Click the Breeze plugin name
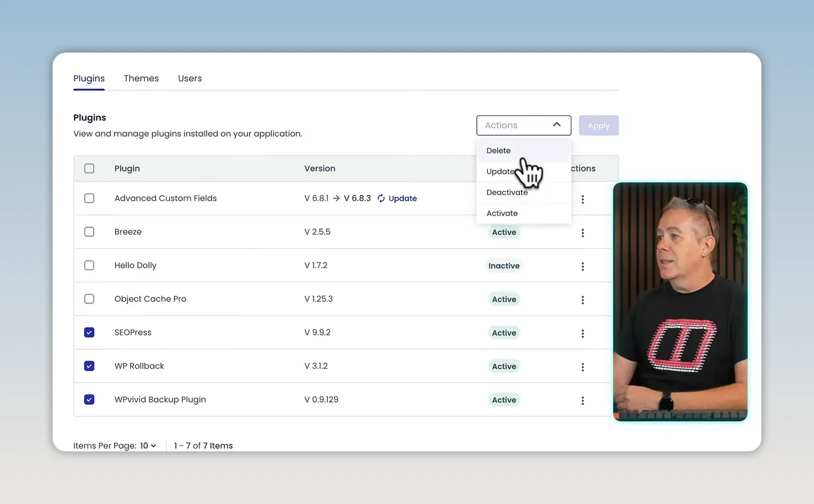The height and width of the screenshot is (504, 814). tap(128, 232)
